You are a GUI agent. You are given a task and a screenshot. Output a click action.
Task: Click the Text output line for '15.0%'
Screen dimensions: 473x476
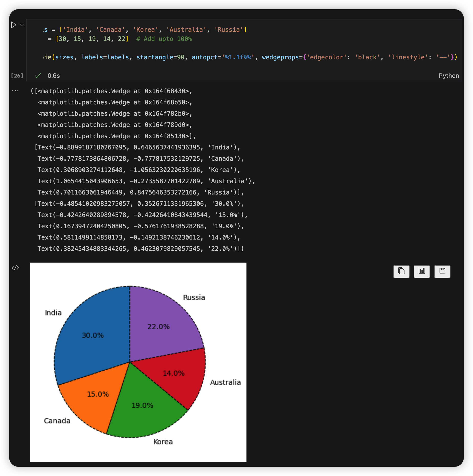142,215
